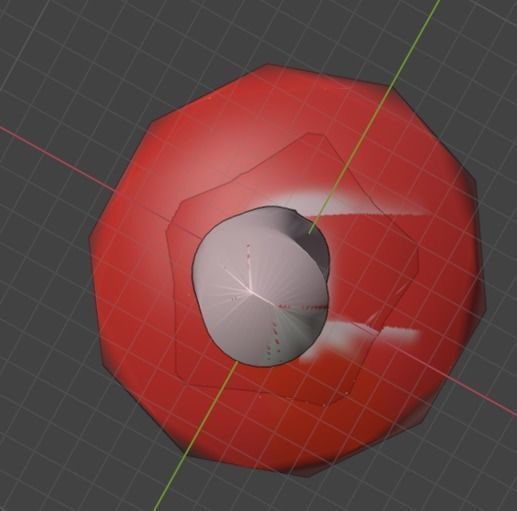This screenshot has width=517, height=511.
Task: Select the gray cone object in viewport
Action: click(261, 286)
